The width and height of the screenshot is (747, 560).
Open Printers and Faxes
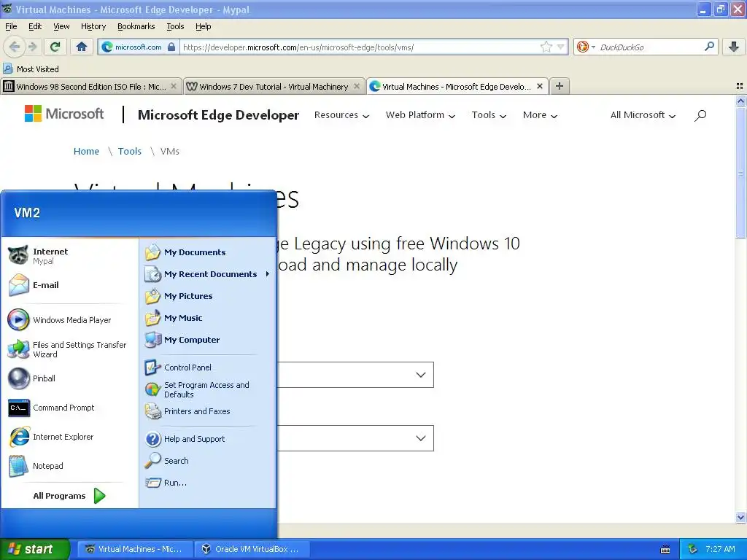pyautogui.click(x=208, y=411)
